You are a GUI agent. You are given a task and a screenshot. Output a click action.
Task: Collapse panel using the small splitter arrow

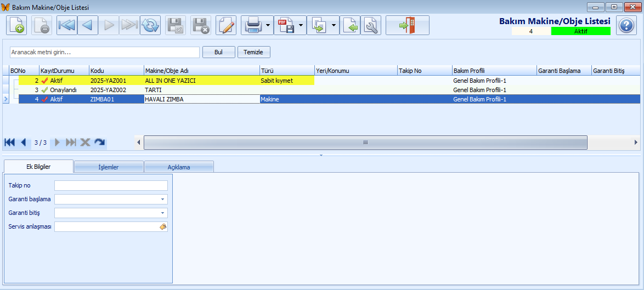[x=321, y=155]
